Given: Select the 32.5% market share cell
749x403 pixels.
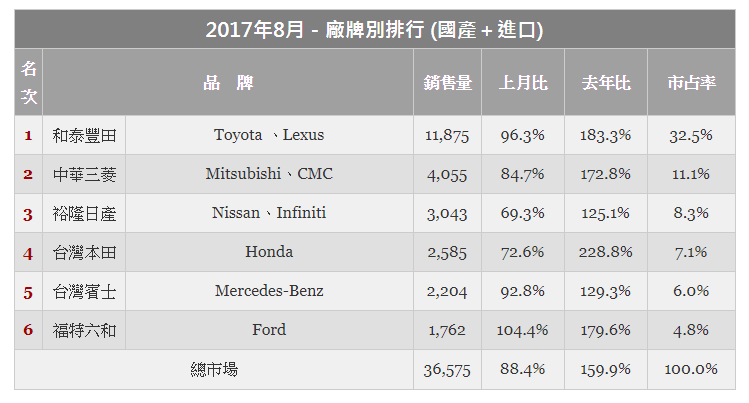Looking at the screenshot, I should pyautogui.click(x=691, y=135).
